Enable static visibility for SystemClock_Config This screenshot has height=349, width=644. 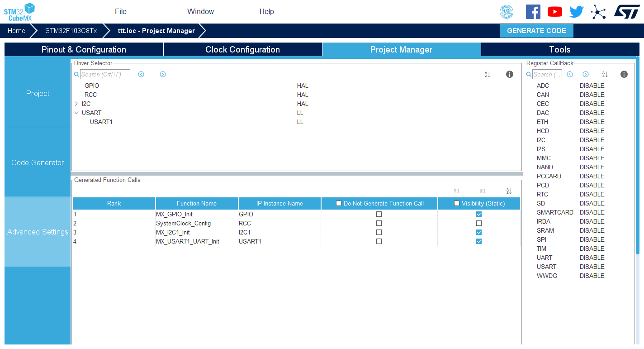(479, 223)
